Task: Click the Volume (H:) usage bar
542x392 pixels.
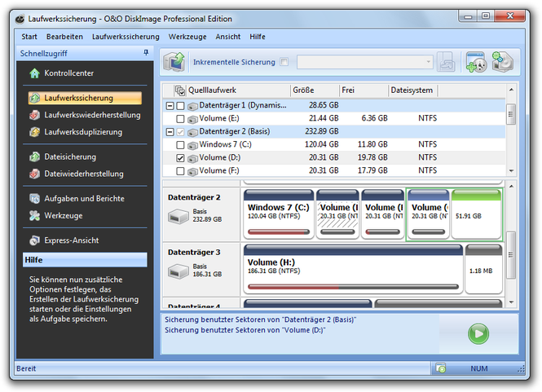Action: [353, 287]
